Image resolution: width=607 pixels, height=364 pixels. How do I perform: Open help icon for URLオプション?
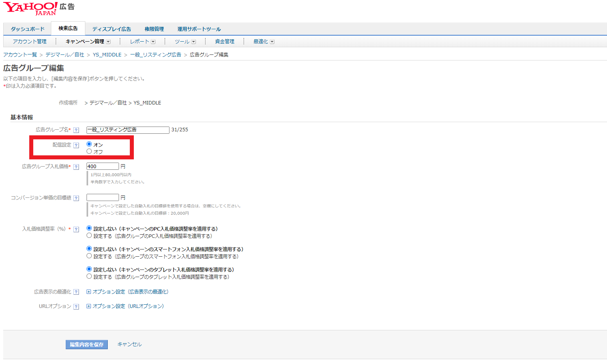click(x=76, y=307)
